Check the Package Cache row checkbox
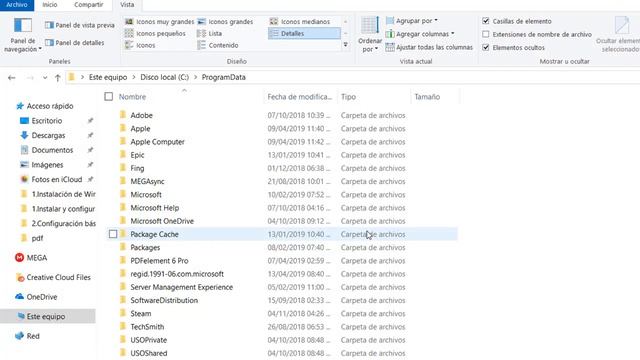640x360 pixels. coord(113,234)
